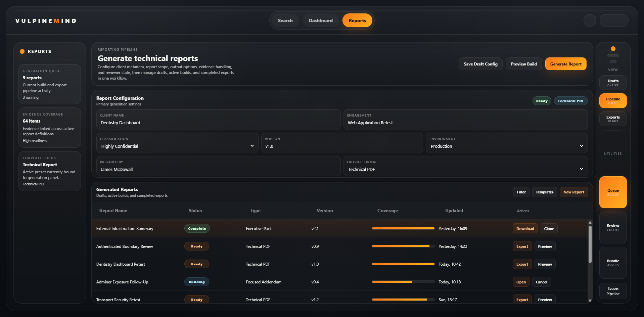
Task: Open the Exports Ready panel icon
Action: [612, 119]
